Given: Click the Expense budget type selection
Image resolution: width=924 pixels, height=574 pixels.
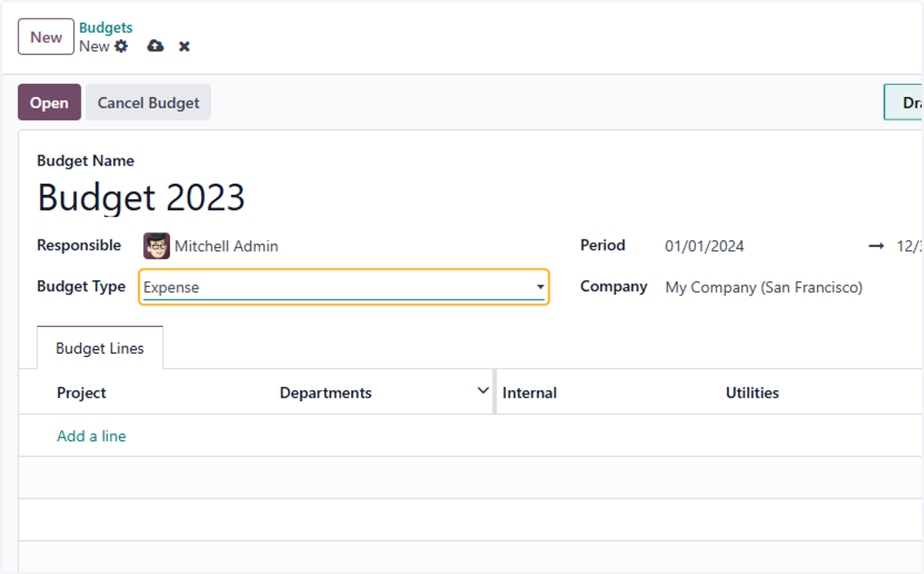Looking at the screenshot, I should click(343, 287).
